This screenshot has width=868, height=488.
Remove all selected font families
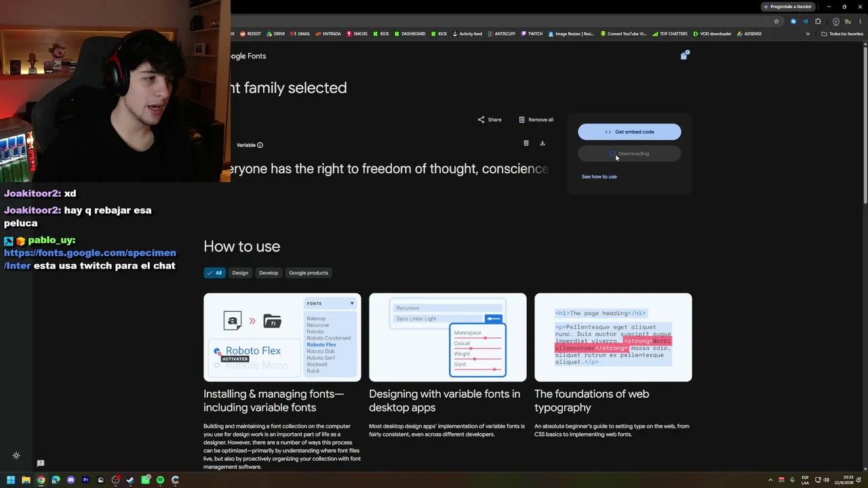pyautogui.click(x=536, y=119)
